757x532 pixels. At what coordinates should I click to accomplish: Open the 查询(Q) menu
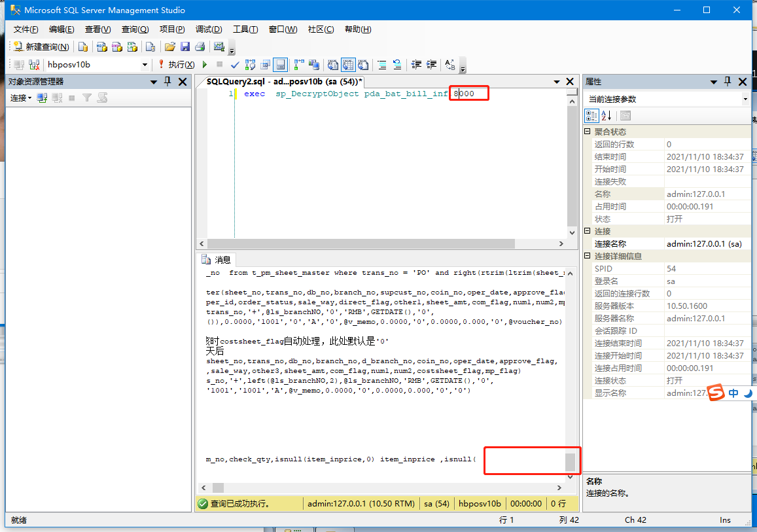pos(135,29)
